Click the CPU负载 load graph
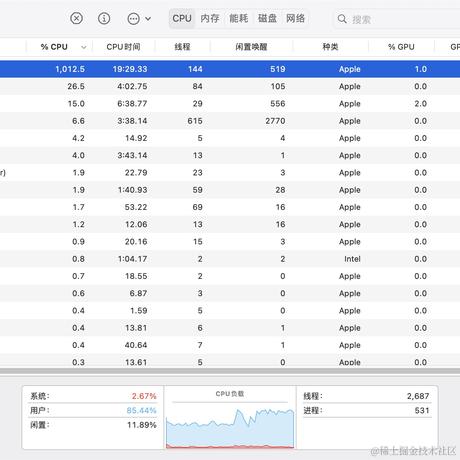 click(x=230, y=428)
